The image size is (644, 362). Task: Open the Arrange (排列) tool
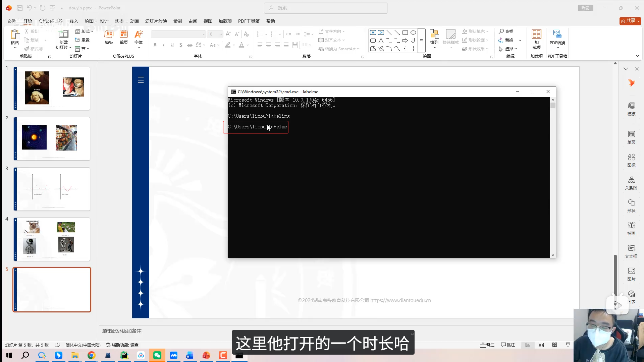(434, 38)
